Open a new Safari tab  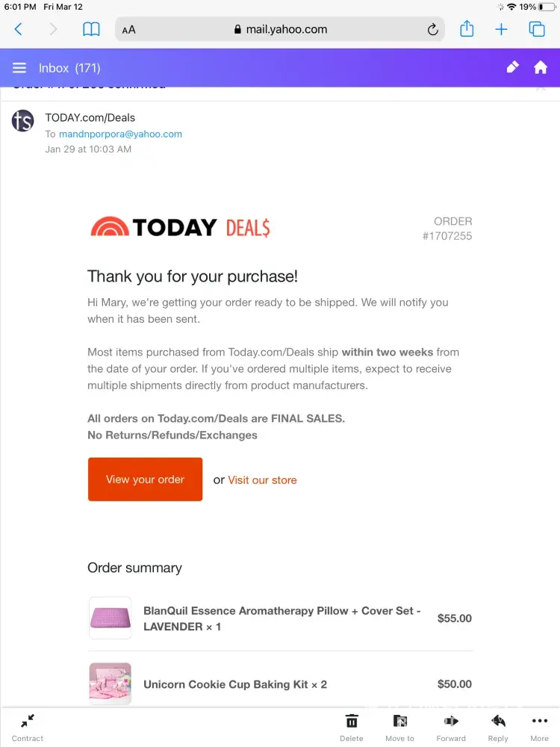pyautogui.click(x=501, y=29)
